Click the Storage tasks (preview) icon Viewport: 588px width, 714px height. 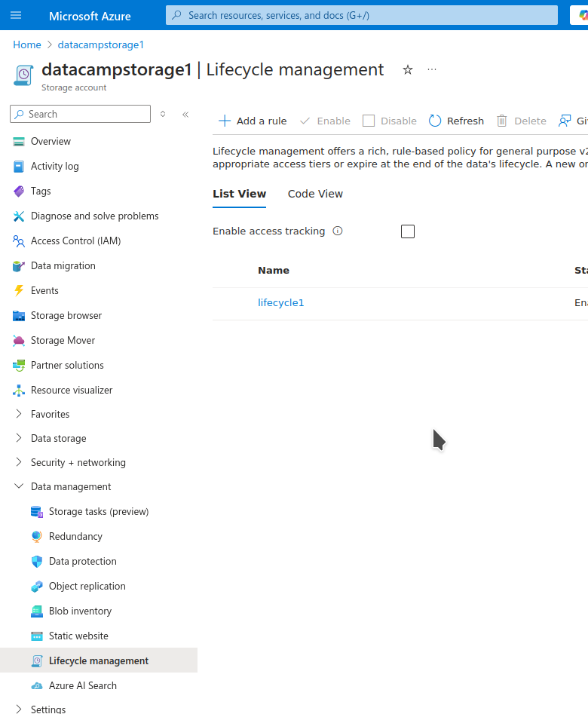[x=37, y=512]
